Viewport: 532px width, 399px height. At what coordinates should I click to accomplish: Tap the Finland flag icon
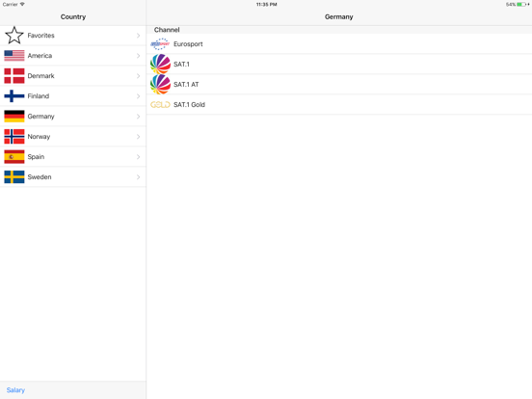14,96
